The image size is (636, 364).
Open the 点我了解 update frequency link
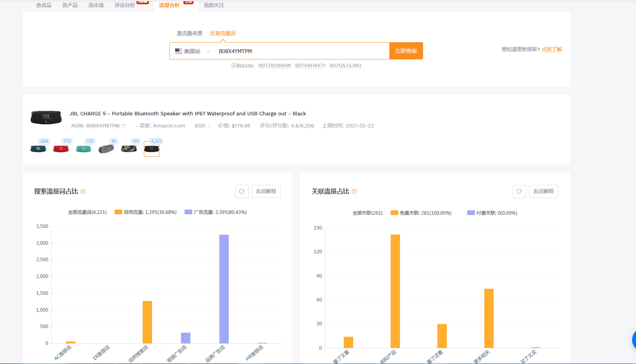[x=552, y=49]
